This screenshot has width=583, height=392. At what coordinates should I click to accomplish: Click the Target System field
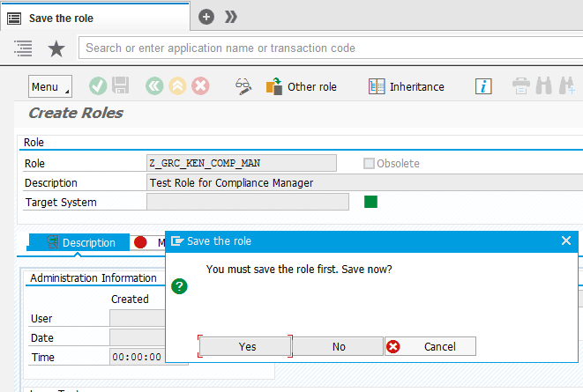(248, 202)
